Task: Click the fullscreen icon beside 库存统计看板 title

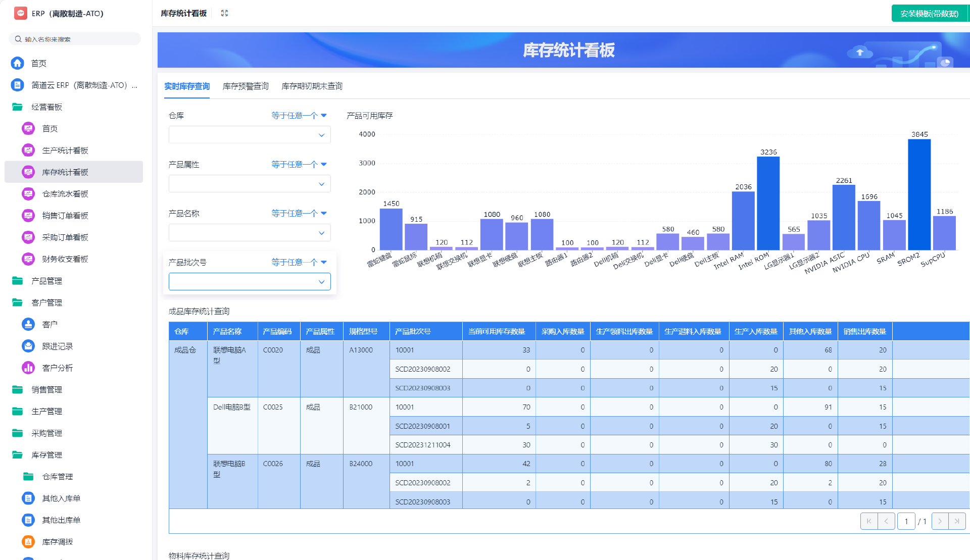Action: (x=224, y=13)
